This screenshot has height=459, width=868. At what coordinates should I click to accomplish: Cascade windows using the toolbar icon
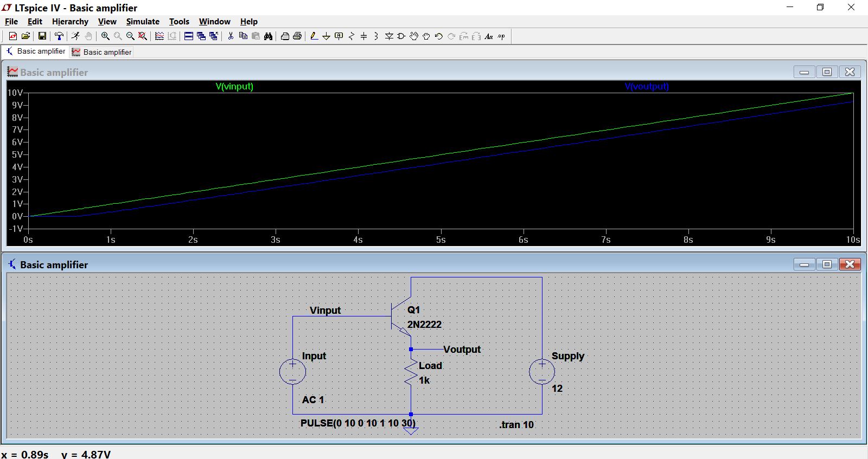(201, 36)
